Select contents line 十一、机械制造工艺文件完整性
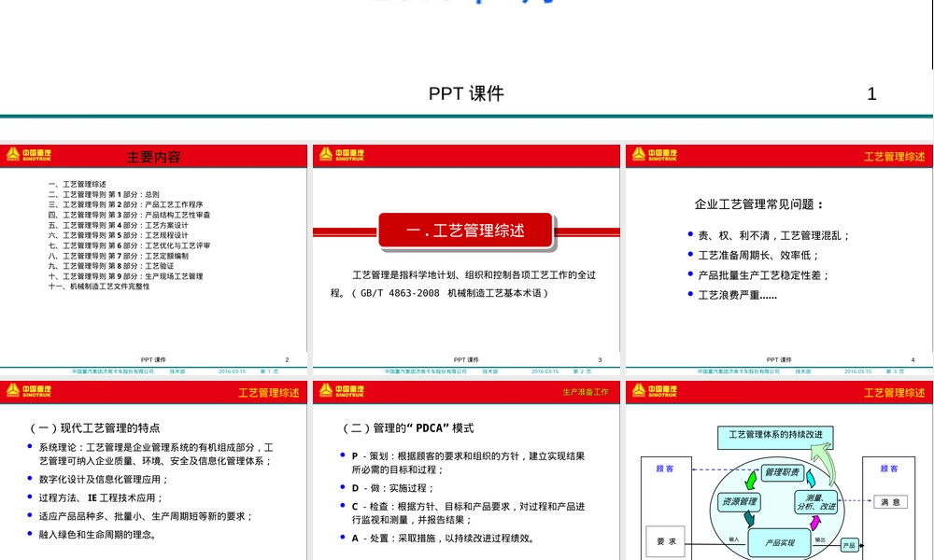The image size is (934, 560). pos(99,287)
